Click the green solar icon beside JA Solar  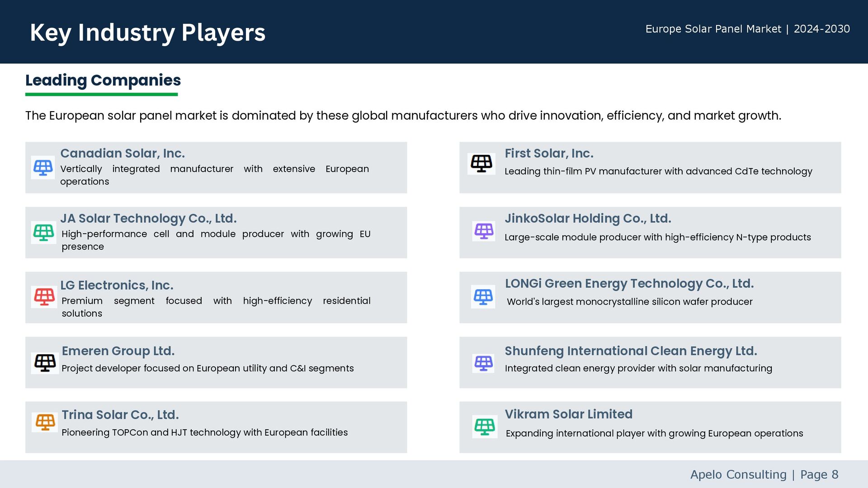point(43,233)
